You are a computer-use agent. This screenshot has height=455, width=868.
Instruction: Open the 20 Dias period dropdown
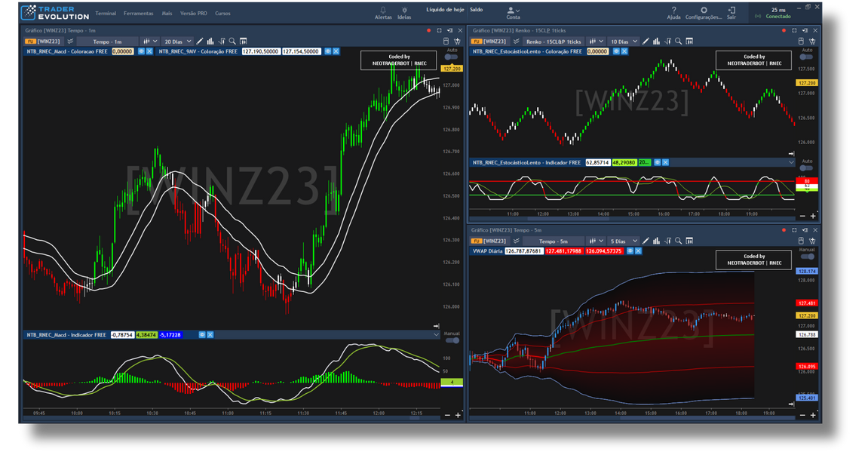[x=177, y=42]
